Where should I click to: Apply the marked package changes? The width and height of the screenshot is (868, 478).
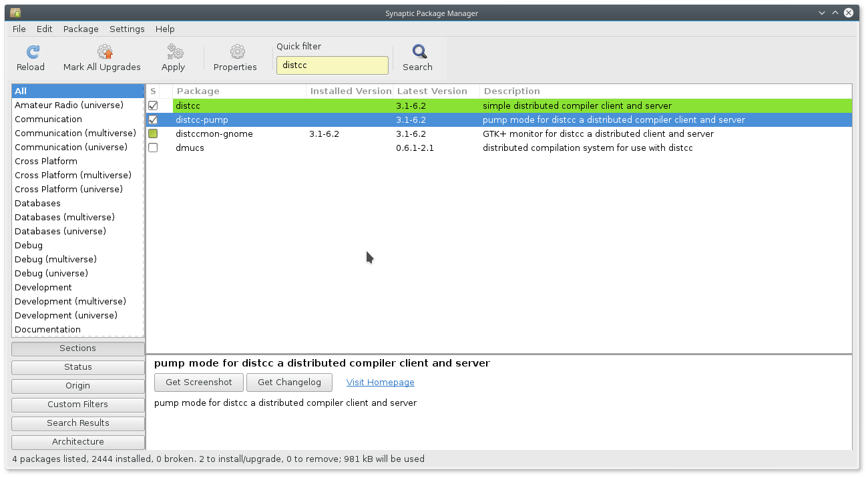point(173,57)
